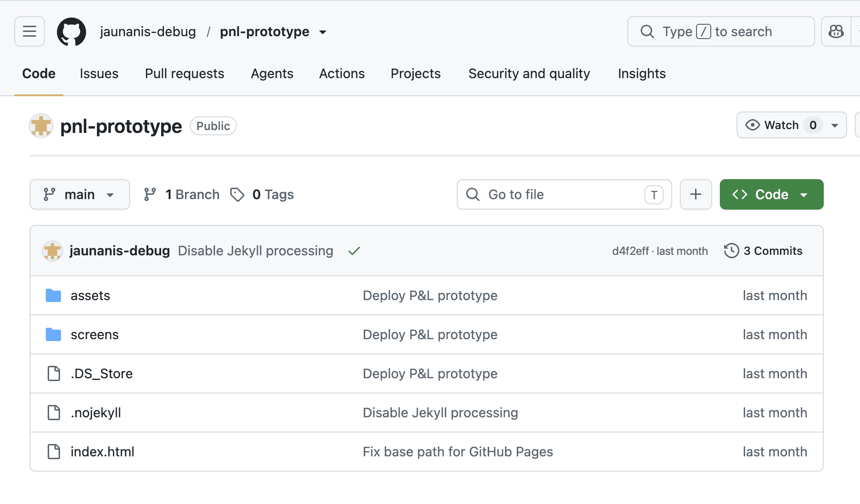Expand the green Code clone dropdown
The width and height of the screenshot is (860, 504).
[x=771, y=194]
